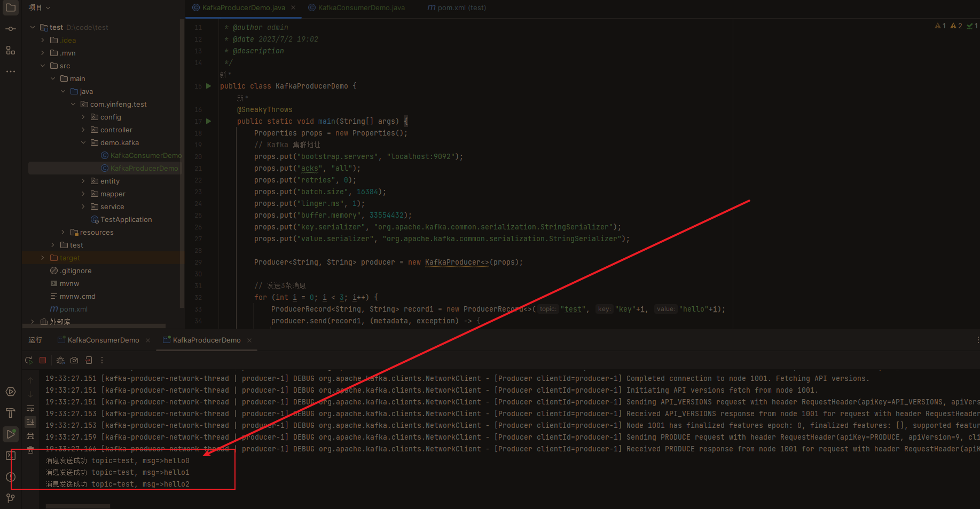Click the camera thread dump icon
The height and width of the screenshot is (509, 980).
click(x=74, y=360)
